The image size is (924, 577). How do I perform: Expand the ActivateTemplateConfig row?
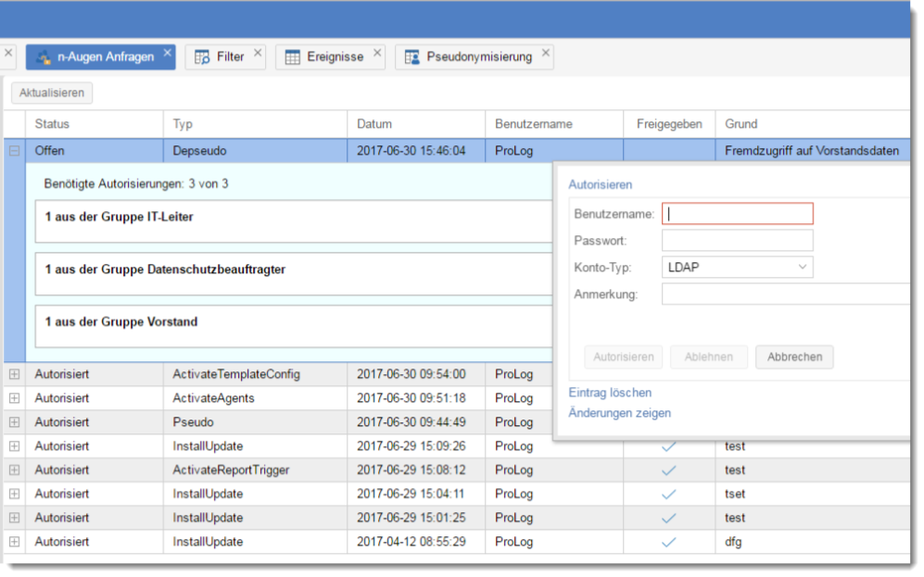click(x=14, y=374)
